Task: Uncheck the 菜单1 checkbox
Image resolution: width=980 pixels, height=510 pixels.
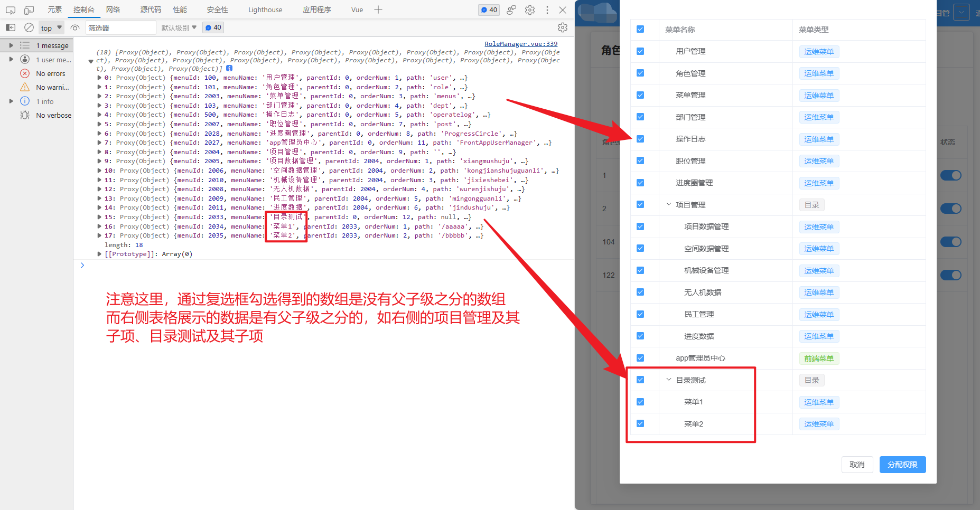Action: [x=640, y=401]
